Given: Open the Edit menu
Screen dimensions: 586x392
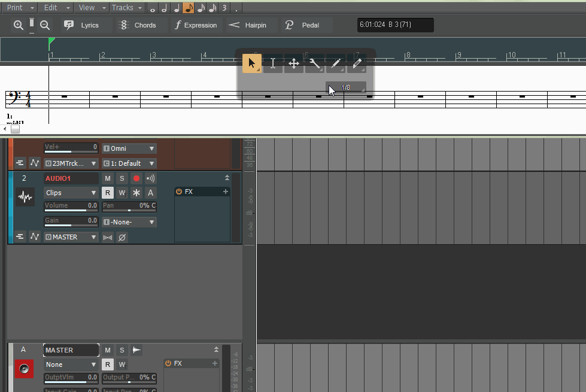Looking at the screenshot, I should [55, 7].
